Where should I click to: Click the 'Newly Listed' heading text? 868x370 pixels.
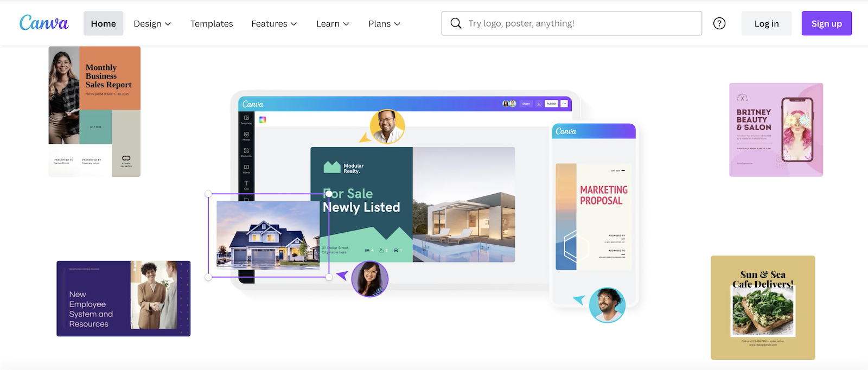pos(361,207)
